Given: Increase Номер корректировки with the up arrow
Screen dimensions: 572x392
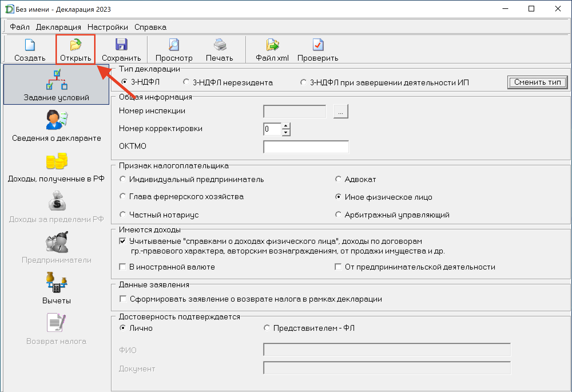Looking at the screenshot, I should tap(286, 126).
